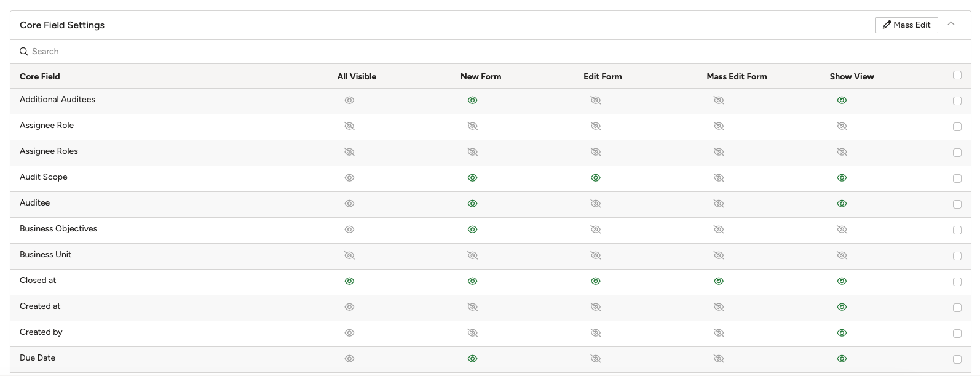Click the search magnifier icon
Viewport: 980px width, 376px height.
click(x=24, y=52)
